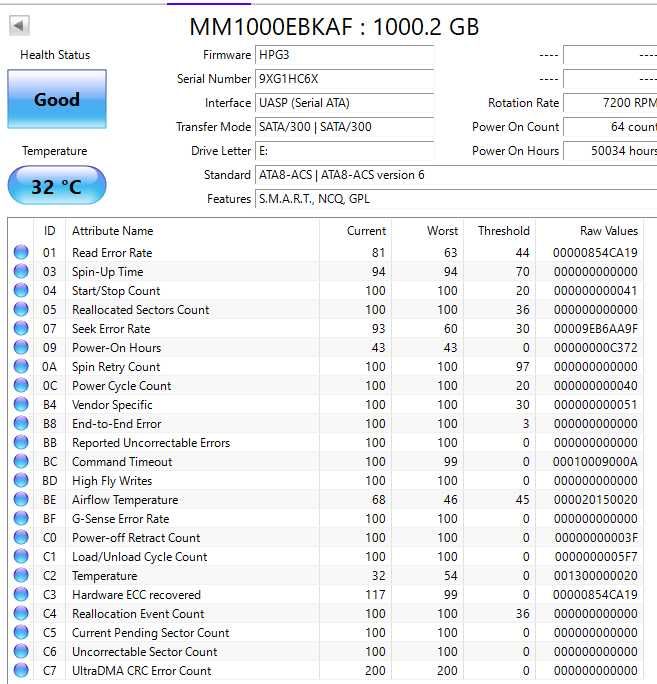657x684 pixels.
Task: Select status orb for Seek Error Rate
Action: click(21, 328)
